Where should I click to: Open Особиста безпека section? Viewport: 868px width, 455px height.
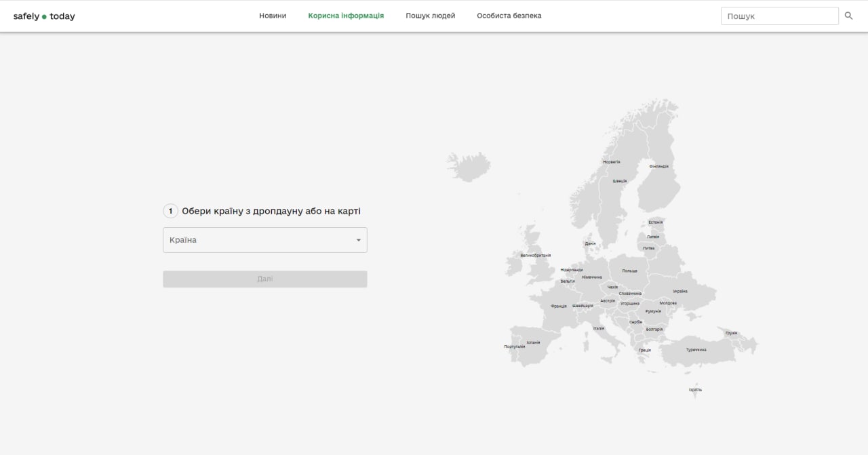(x=509, y=16)
